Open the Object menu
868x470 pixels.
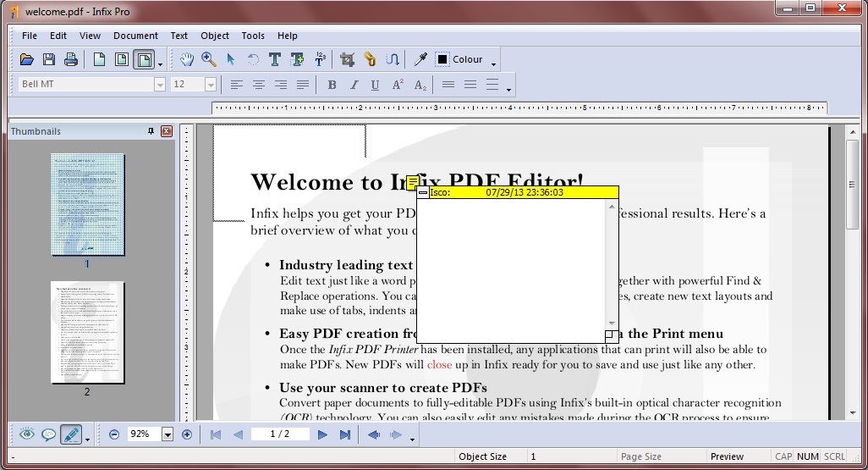tap(215, 36)
